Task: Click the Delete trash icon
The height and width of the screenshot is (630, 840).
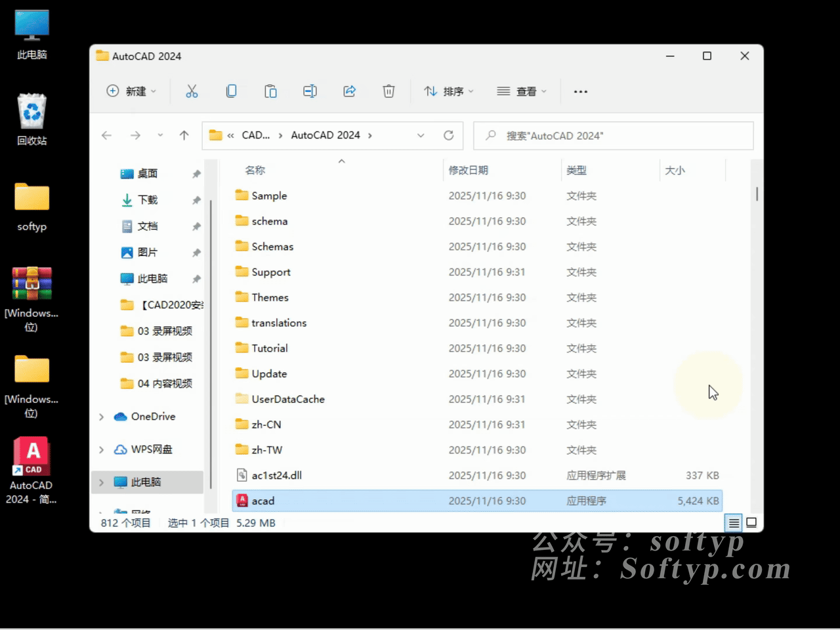Action: tap(388, 91)
